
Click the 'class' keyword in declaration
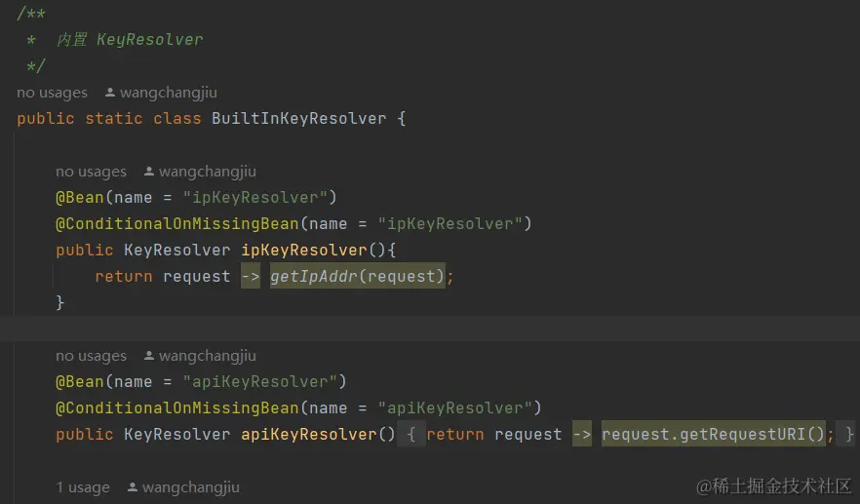coord(177,119)
